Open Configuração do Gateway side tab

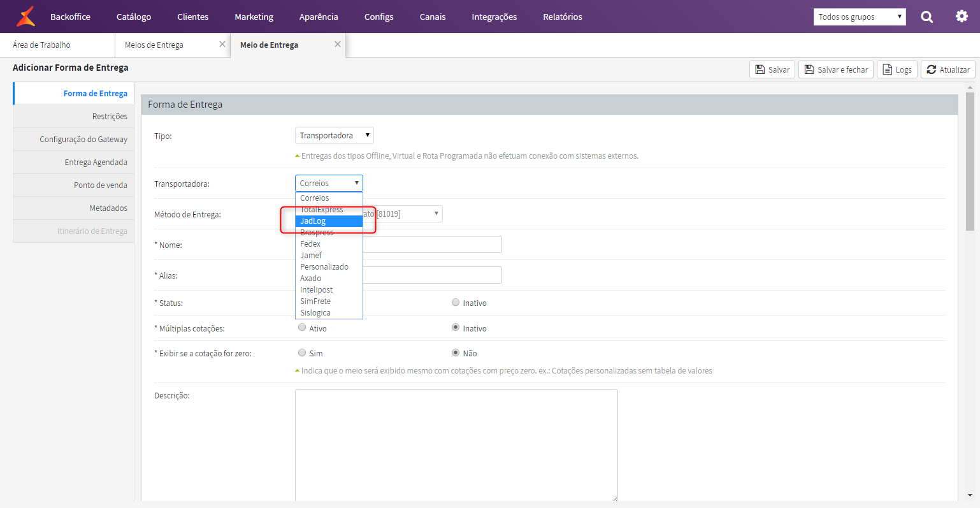74,140
